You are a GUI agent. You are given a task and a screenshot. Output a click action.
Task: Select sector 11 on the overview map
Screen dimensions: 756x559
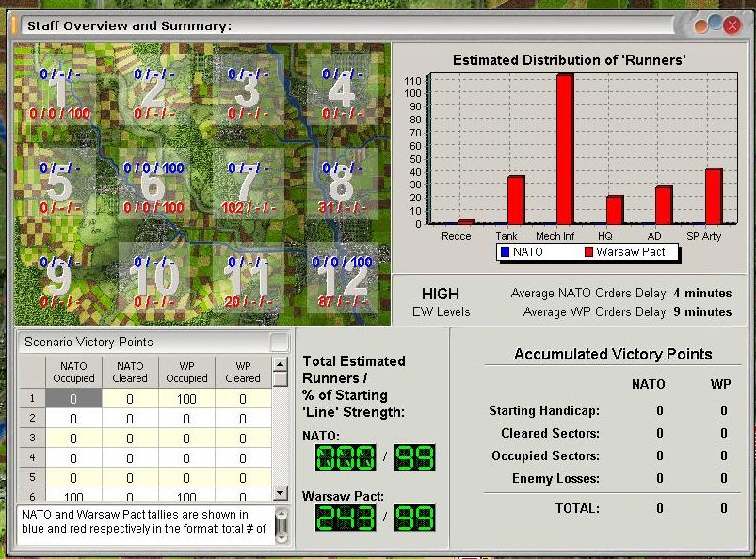tap(248, 278)
